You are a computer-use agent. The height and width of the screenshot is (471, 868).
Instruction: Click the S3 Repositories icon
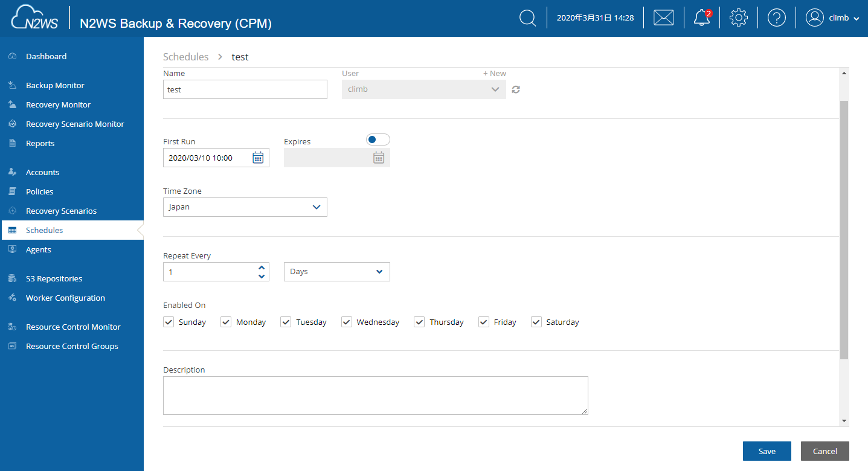[x=12, y=278]
